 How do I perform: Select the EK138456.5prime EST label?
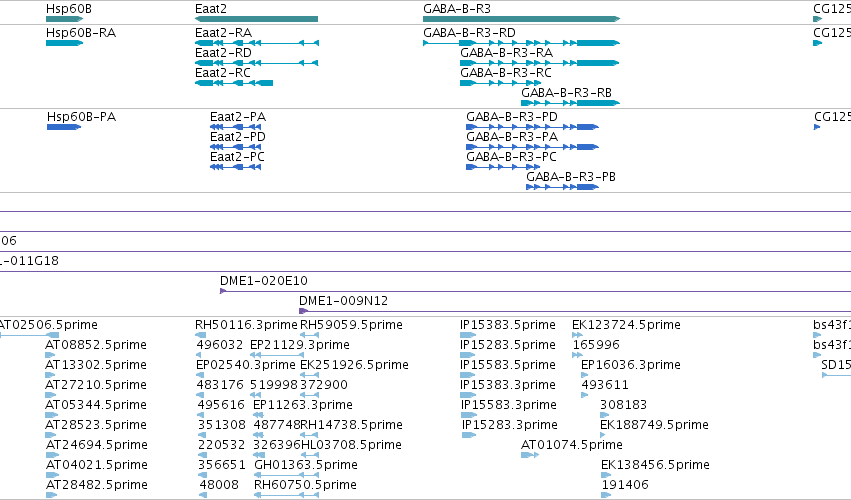[x=656, y=465]
